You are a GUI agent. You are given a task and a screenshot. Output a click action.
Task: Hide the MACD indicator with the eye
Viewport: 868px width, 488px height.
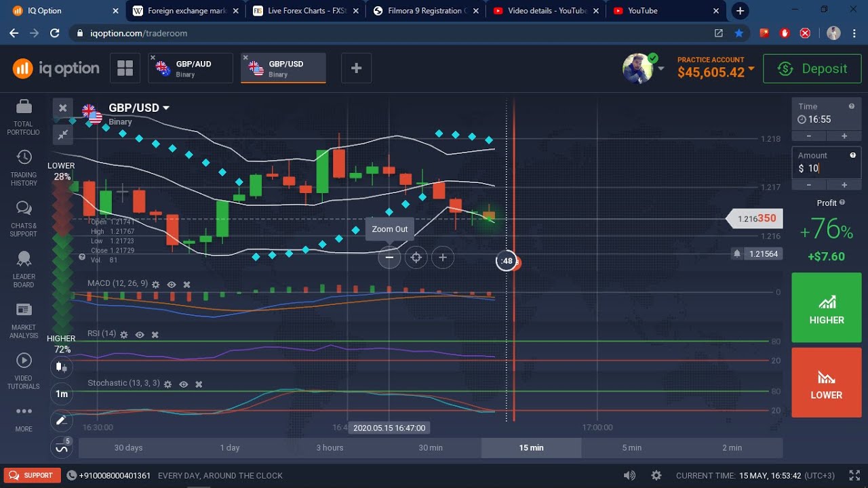click(172, 285)
